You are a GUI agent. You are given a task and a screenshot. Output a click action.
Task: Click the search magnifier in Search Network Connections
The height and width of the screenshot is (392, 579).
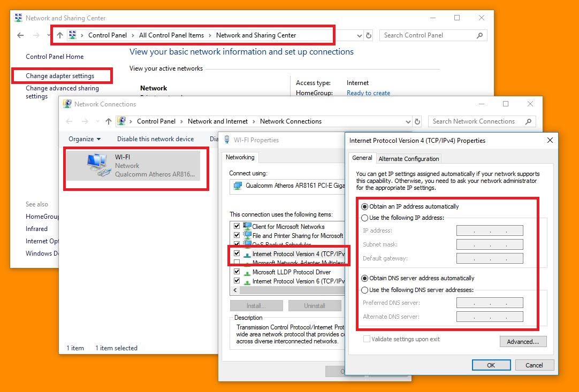(x=528, y=121)
